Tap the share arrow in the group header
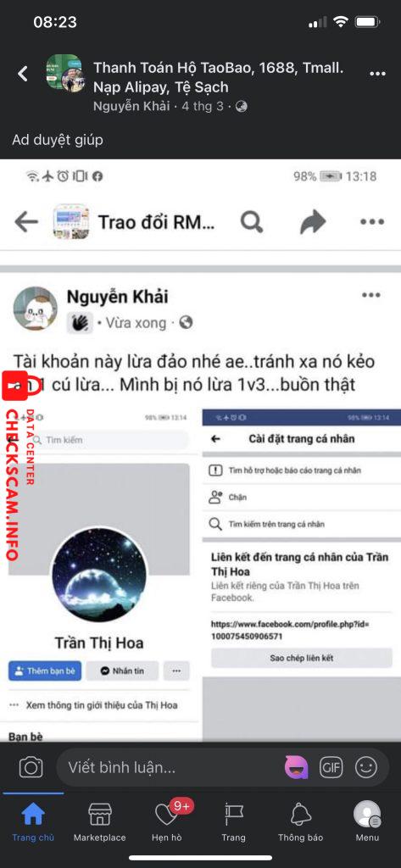The image size is (401, 868). (x=312, y=222)
